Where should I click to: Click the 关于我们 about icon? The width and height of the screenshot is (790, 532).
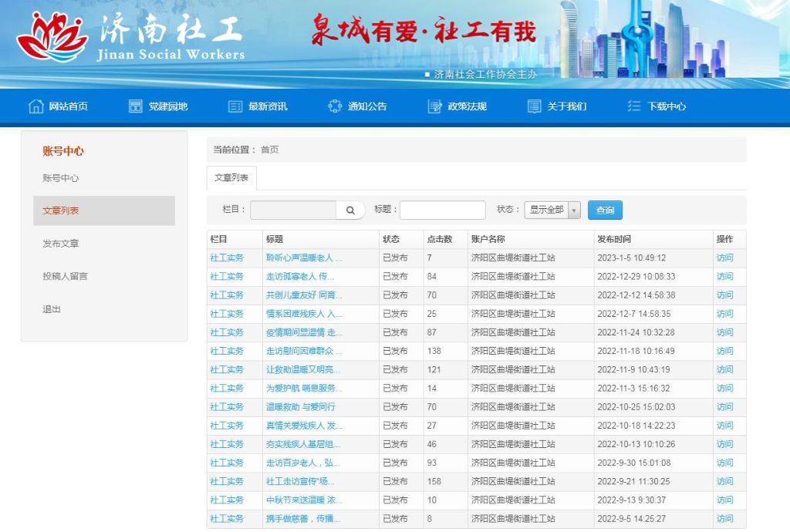(x=534, y=106)
